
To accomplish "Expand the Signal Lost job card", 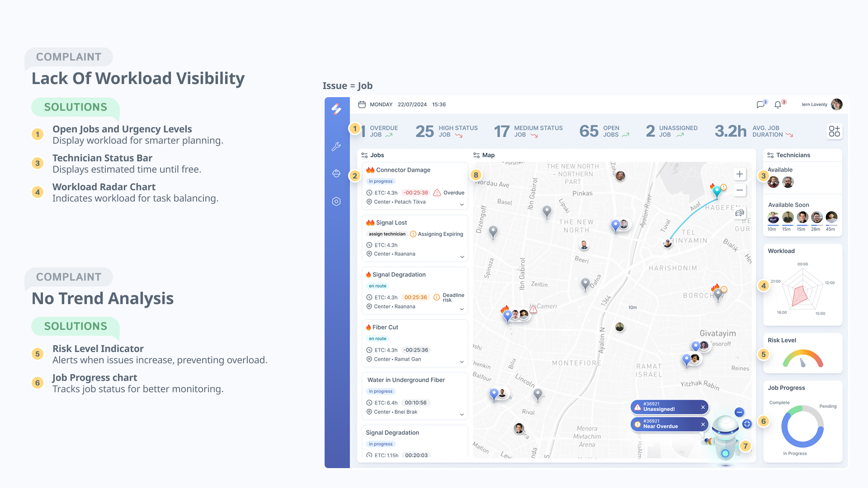I will coord(462,257).
